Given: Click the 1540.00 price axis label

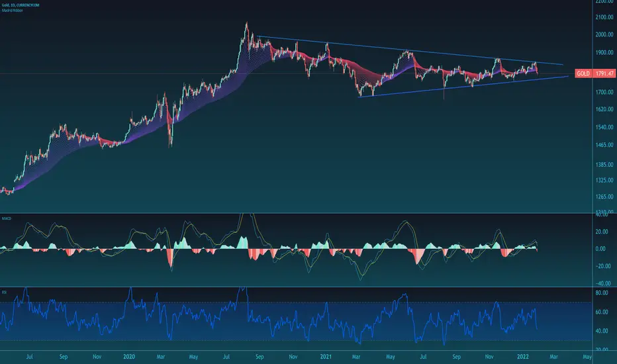Looking at the screenshot, I should (604, 127).
